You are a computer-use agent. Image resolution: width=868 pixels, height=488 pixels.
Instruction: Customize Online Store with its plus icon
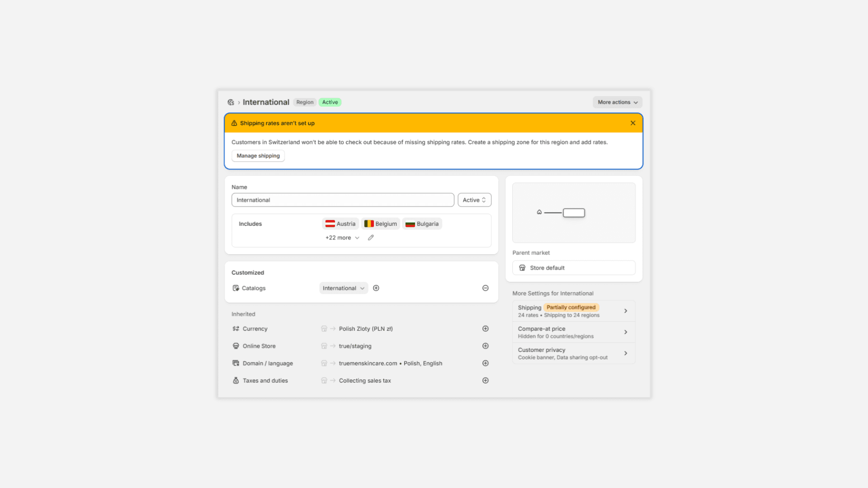coord(486,346)
